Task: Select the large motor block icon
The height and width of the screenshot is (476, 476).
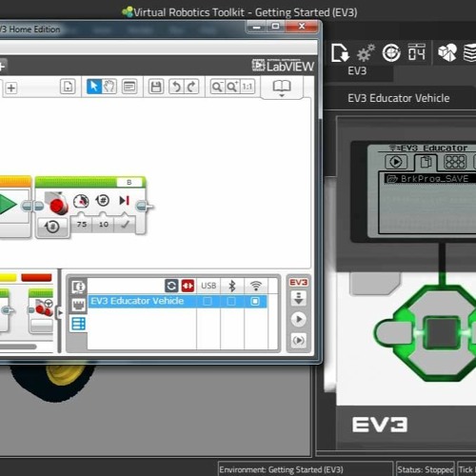Action: (57, 203)
